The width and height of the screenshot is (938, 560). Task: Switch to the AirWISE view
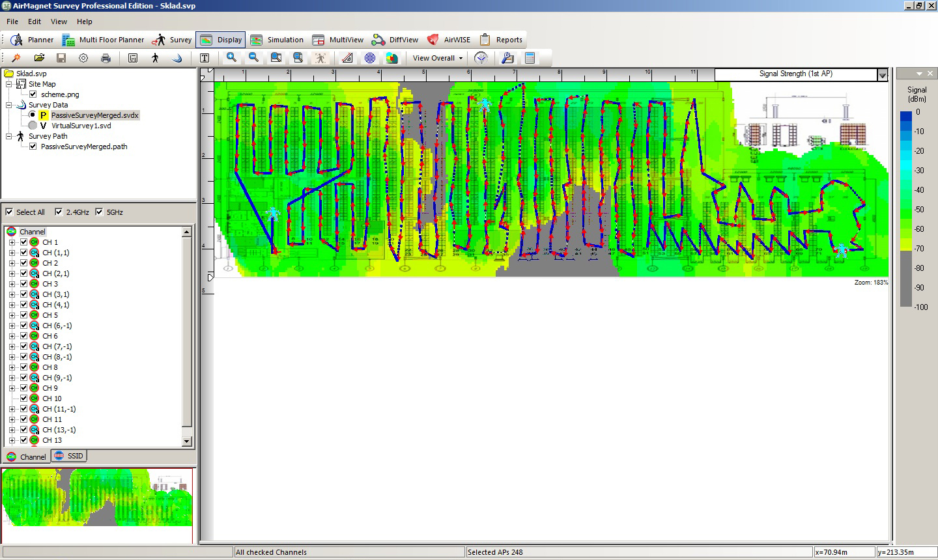pos(448,40)
